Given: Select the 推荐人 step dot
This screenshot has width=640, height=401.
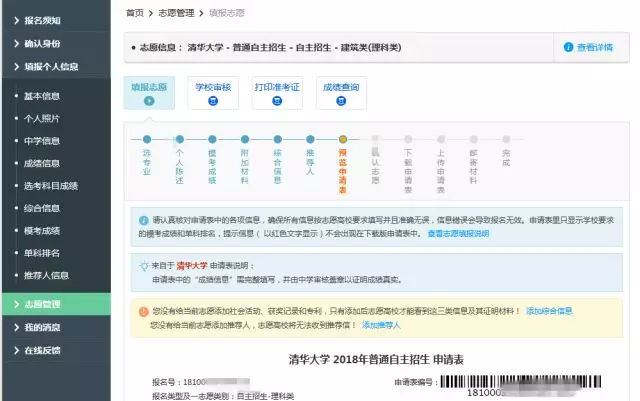Looking at the screenshot, I should coord(310,139).
